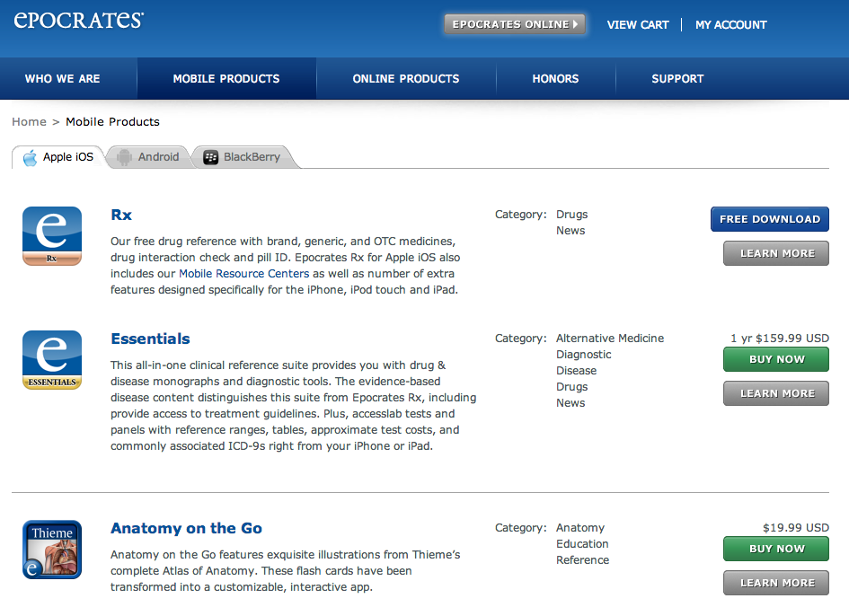
Task: Click Buy Now for Essentials
Action: pos(776,359)
